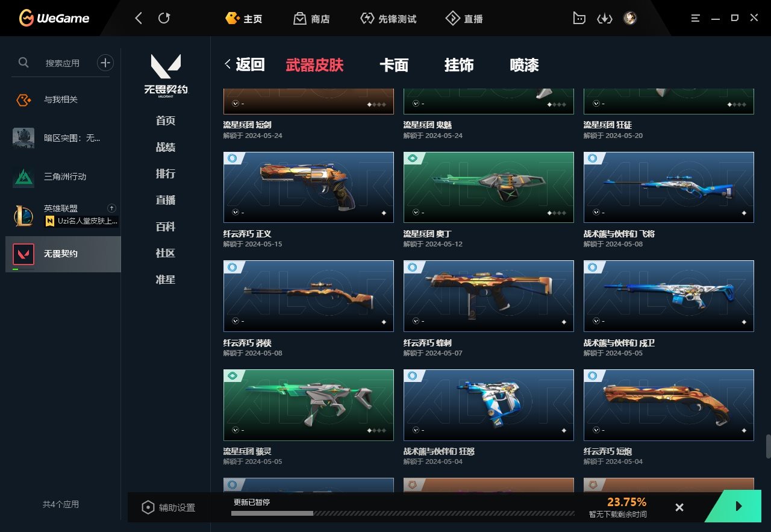Switch to the 喷漆 tab
The height and width of the screenshot is (532, 771).
(x=524, y=65)
